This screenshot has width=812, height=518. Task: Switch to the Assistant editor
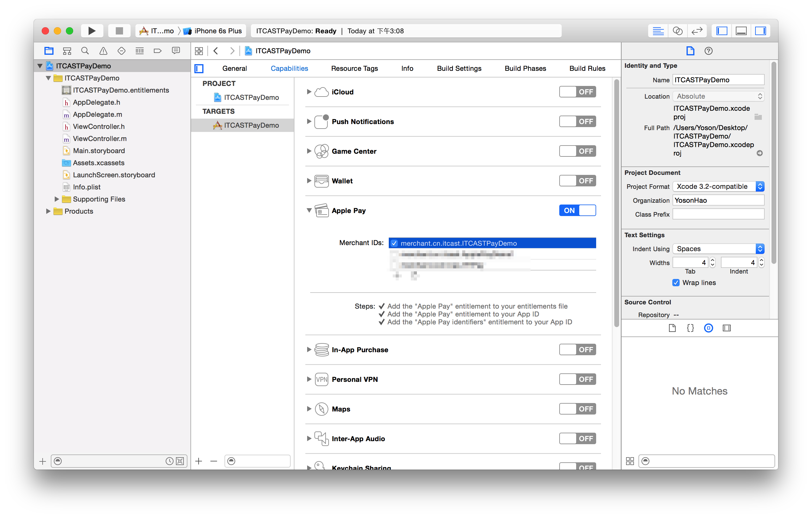(677, 31)
